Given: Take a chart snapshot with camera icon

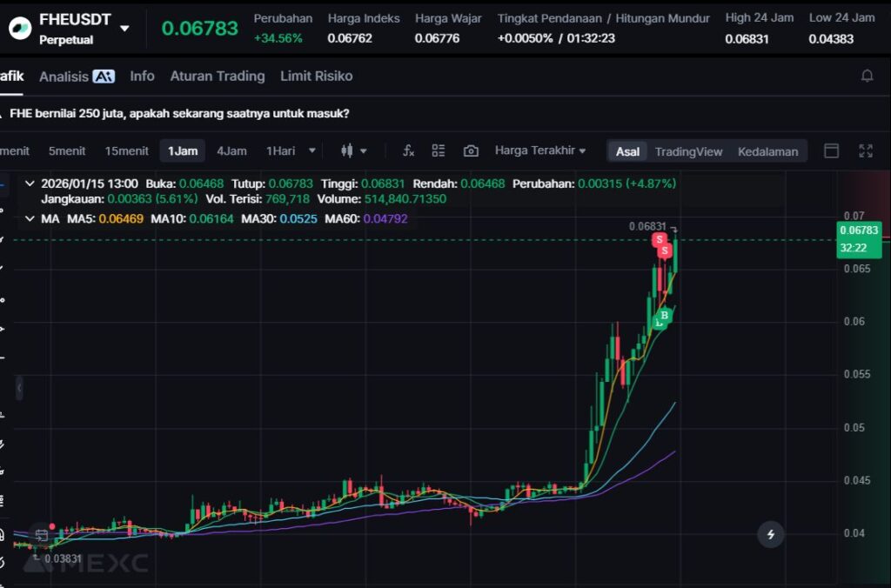Looking at the screenshot, I should click(471, 150).
